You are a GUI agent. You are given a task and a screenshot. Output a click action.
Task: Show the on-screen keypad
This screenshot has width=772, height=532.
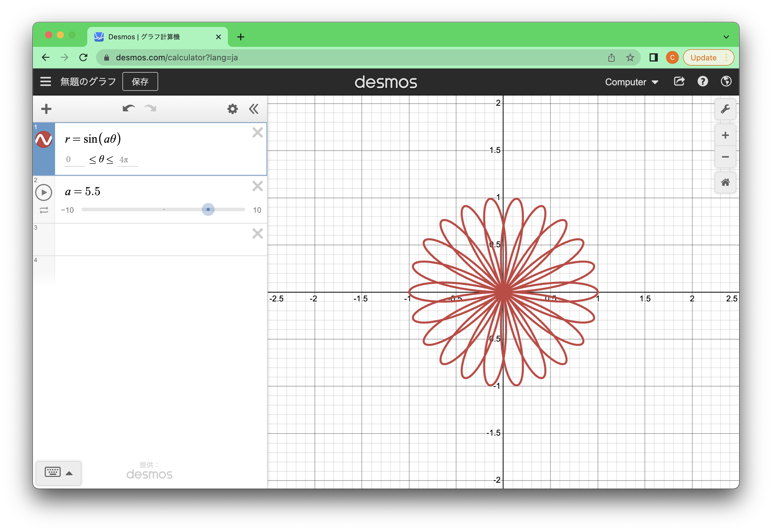tap(58, 473)
